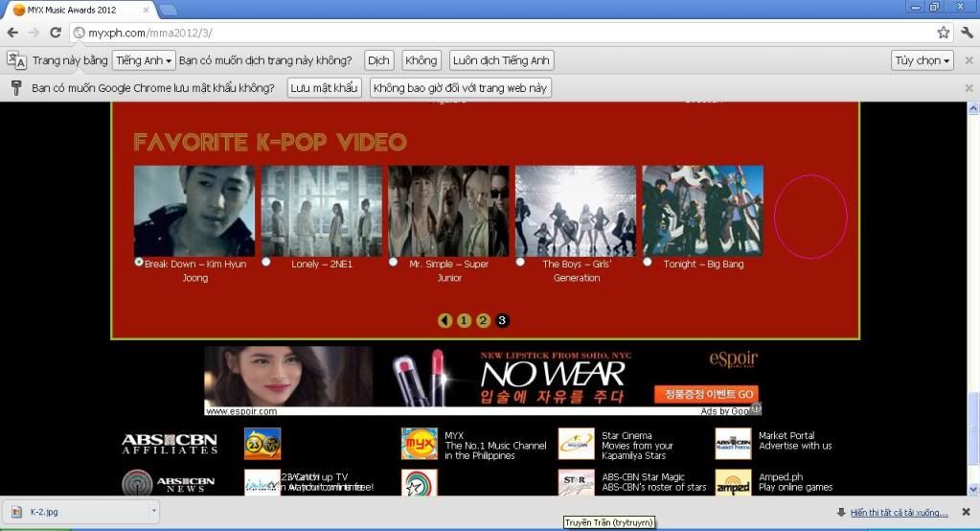Viewport: 980px width, 531px height.
Task: Open the Star Cinema logo
Action: tap(576, 444)
